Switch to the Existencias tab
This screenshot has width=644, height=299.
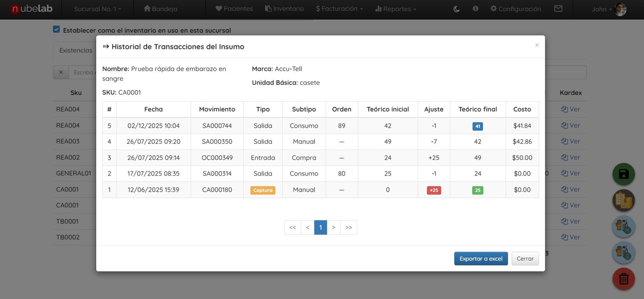tap(76, 50)
